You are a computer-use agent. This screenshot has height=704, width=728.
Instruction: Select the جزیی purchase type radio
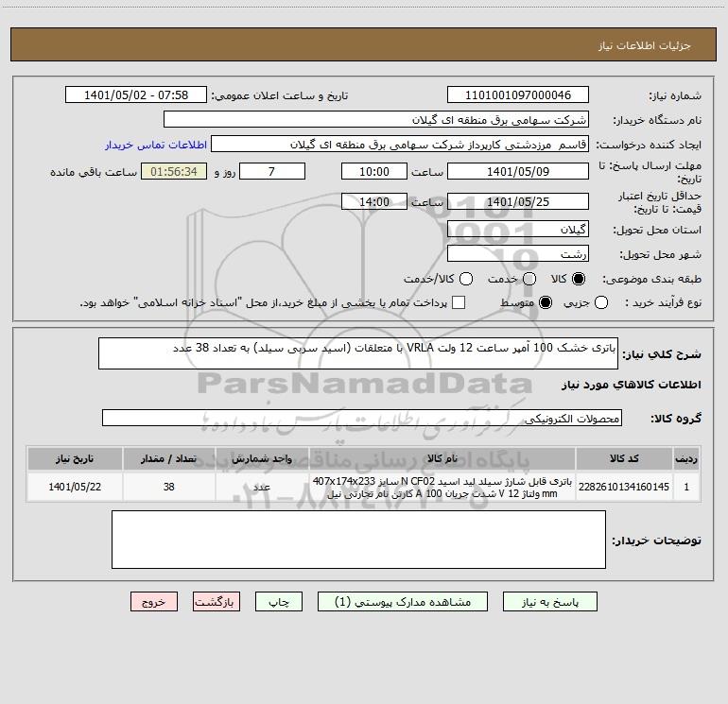[x=600, y=302]
